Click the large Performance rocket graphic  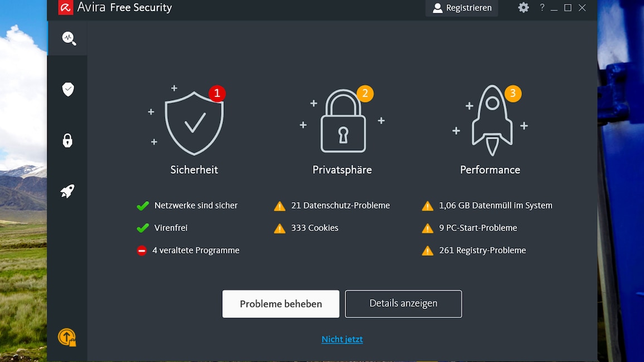pos(491,121)
